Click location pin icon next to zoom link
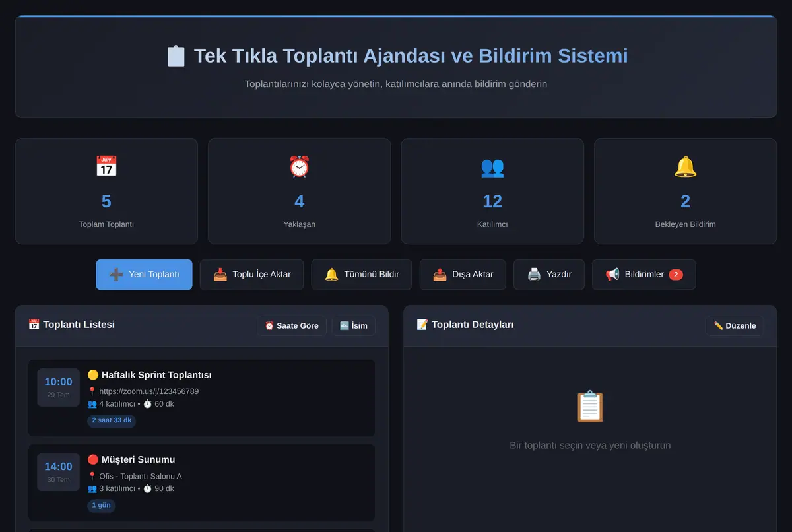The height and width of the screenshot is (532, 792). click(x=92, y=391)
